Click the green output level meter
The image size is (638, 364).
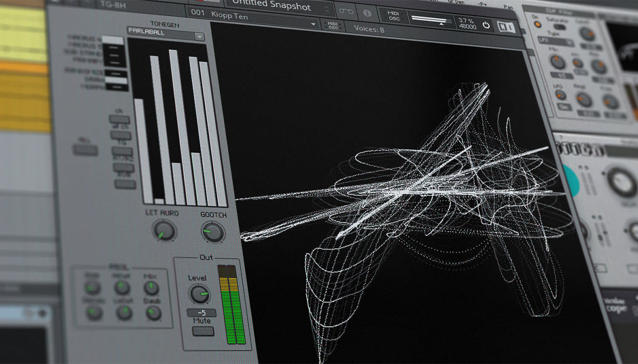(x=232, y=304)
